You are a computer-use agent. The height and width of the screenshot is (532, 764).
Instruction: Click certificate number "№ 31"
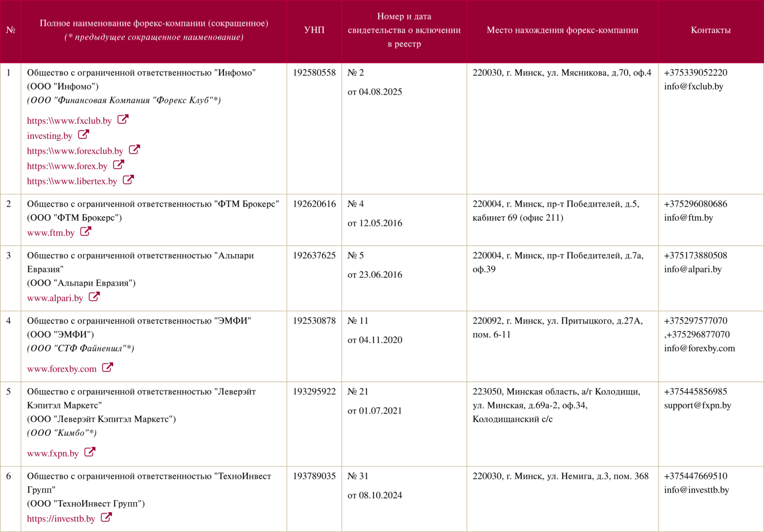pyautogui.click(x=358, y=476)
